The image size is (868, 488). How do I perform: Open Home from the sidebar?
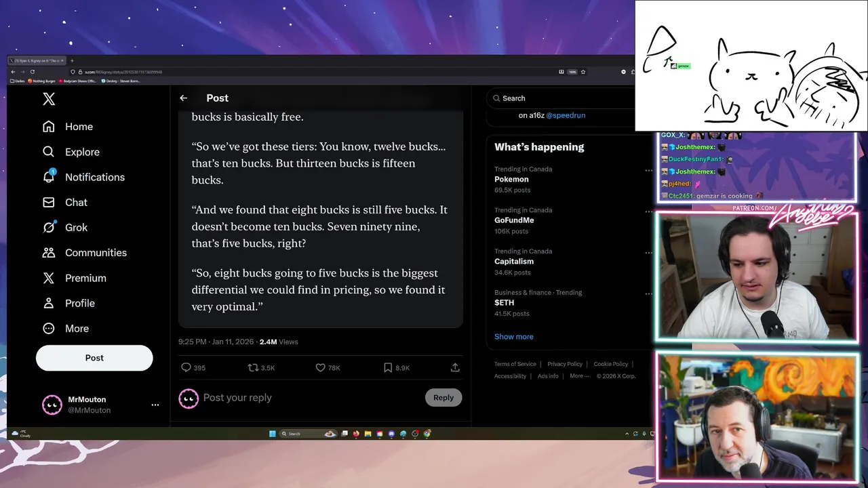point(68,127)
